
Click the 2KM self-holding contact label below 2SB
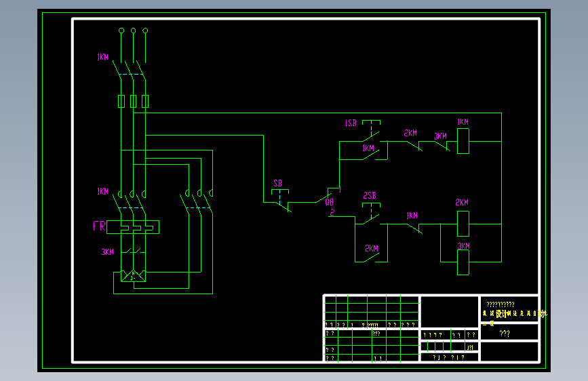[x=372, y=249]
